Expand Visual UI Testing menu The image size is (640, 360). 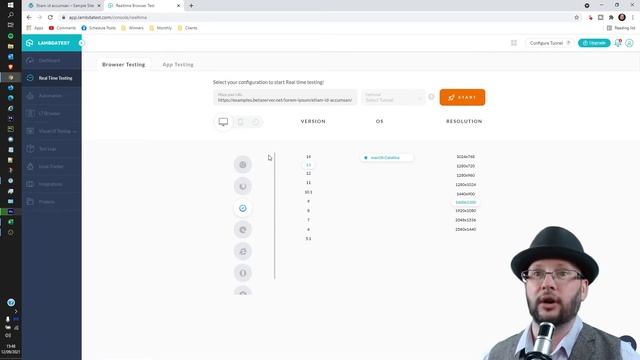coord(51,131)
